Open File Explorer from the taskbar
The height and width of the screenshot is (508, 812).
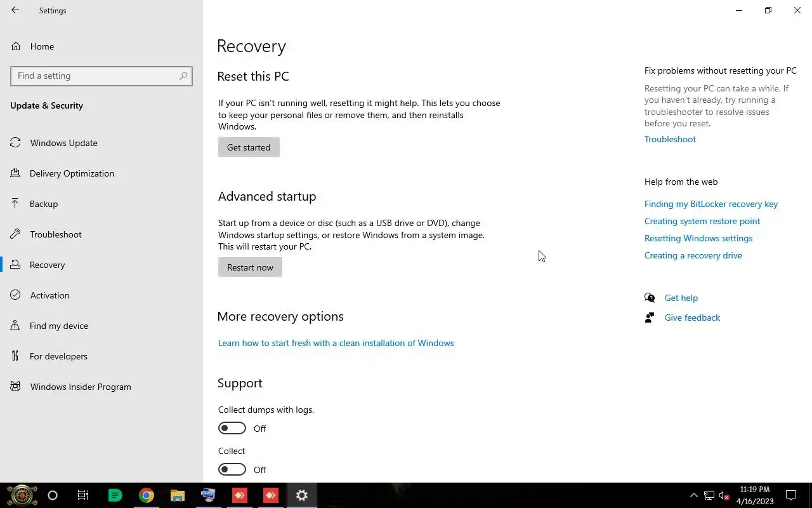pyautogui.click(x=178, y=495)
